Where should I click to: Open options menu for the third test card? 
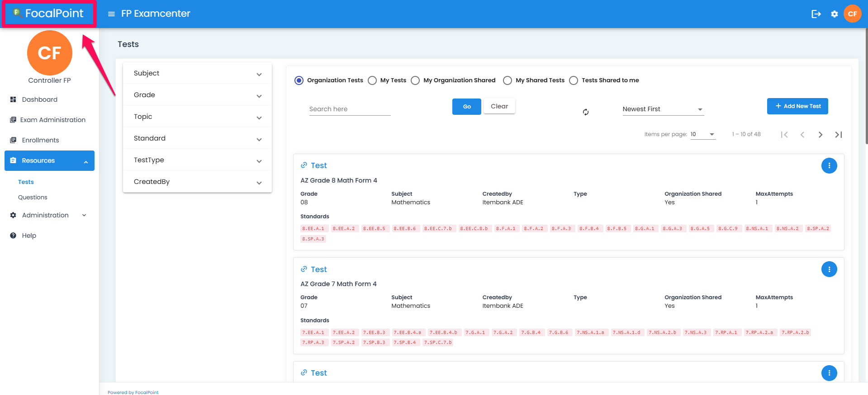[829, 373]
